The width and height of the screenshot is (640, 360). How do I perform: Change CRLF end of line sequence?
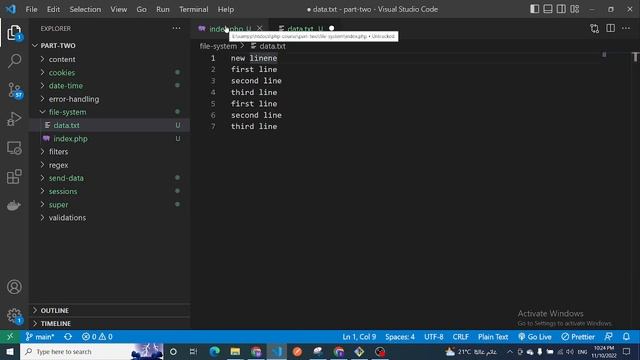point(460,337)
